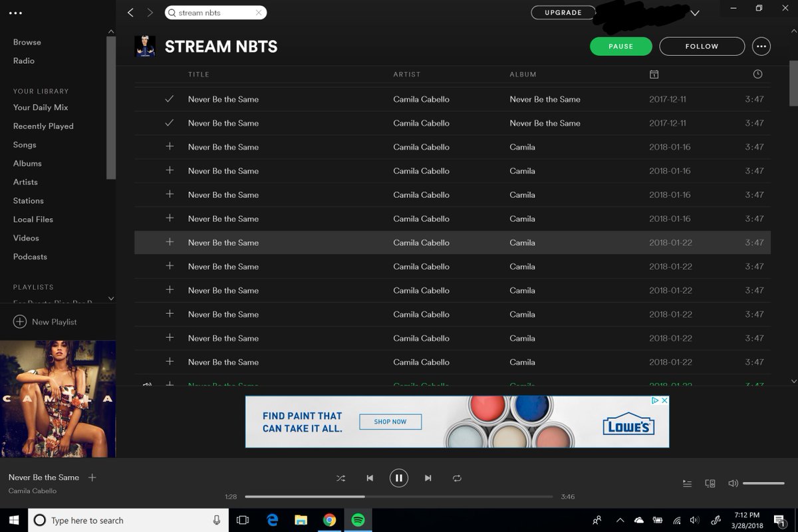The height and width of the screenshot is (532, 798).
Task: Sort tracks by the clock duration icon
Action: coord(757,74)
